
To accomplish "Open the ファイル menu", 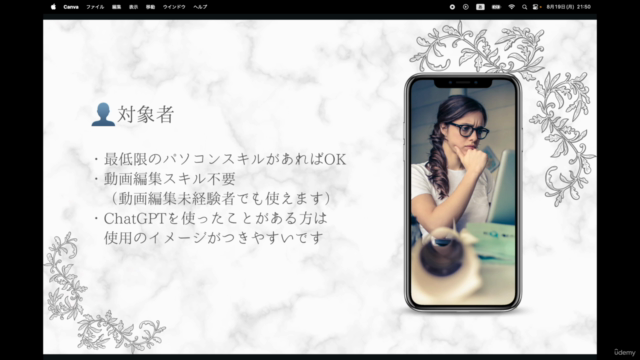I will (95, 7).
